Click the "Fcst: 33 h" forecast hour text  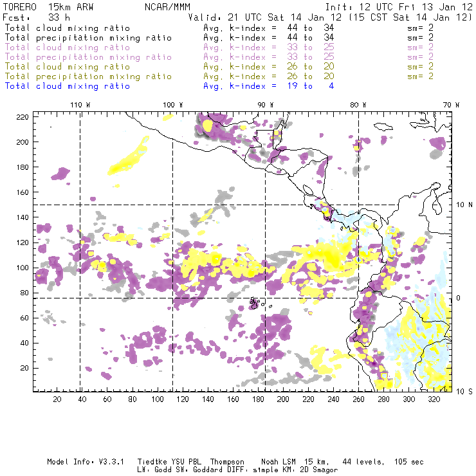36,17
